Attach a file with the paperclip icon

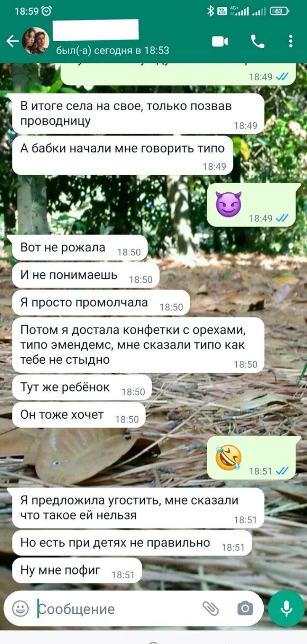[211, 608]
